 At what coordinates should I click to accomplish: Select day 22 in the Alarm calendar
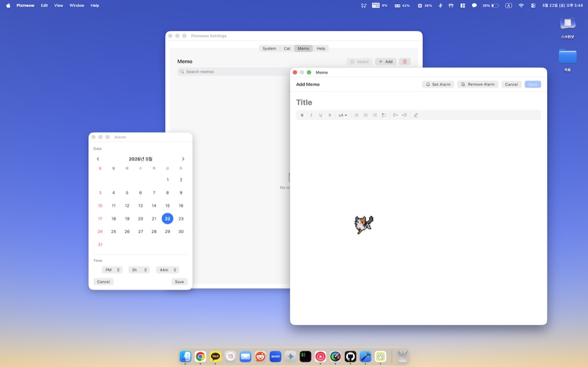(167, 218)
